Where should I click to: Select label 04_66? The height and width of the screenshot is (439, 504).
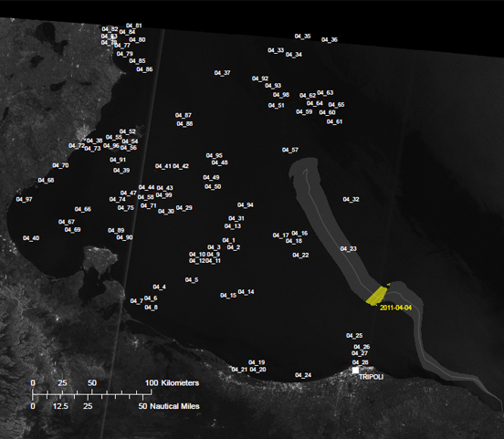click(x=82, y=209)
